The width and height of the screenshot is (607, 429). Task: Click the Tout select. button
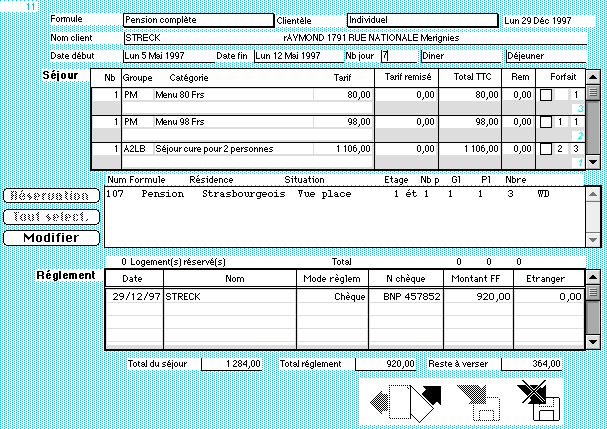tap(51, 217)
